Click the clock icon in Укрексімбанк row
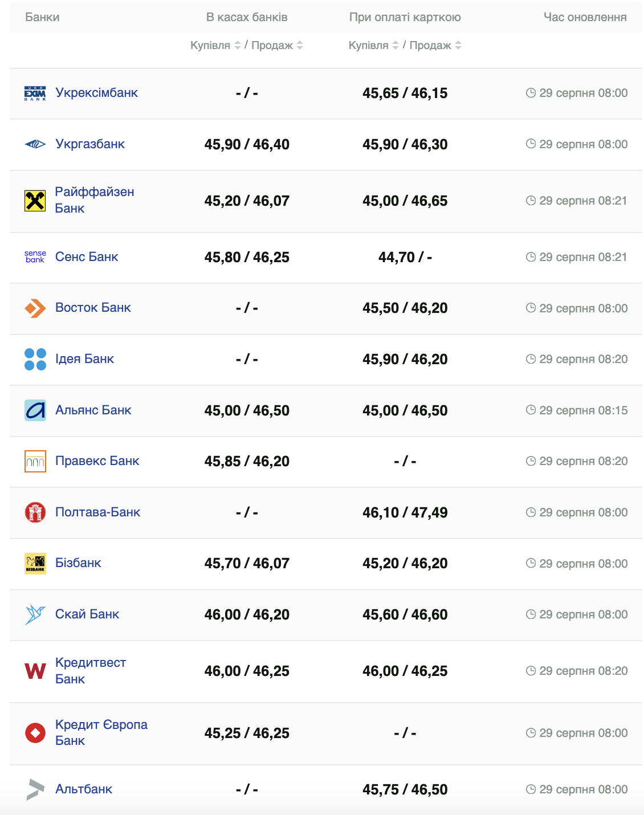The width and height of the screenshot is (644, 815). click(x=531, y=93)
